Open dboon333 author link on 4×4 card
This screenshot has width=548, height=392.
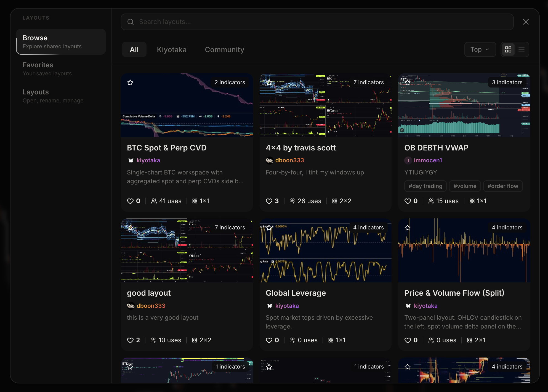[289, 160]
